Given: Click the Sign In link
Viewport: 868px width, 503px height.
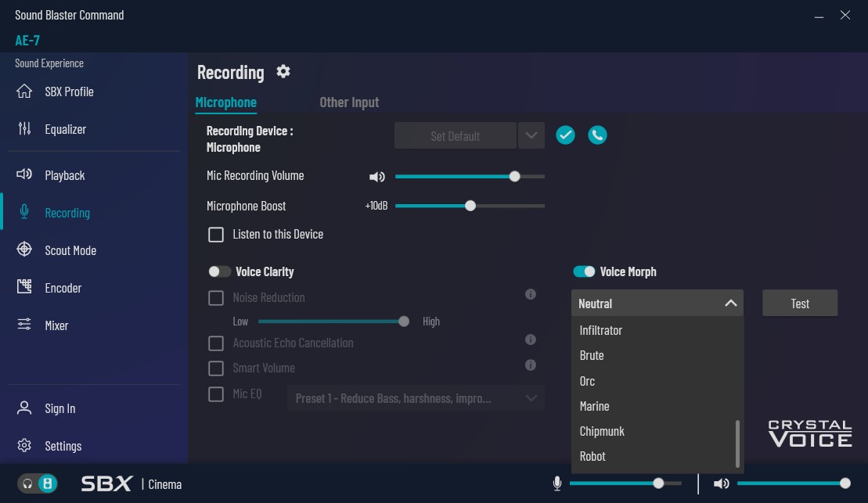Looking at the screenshot, I should [59, 408].
